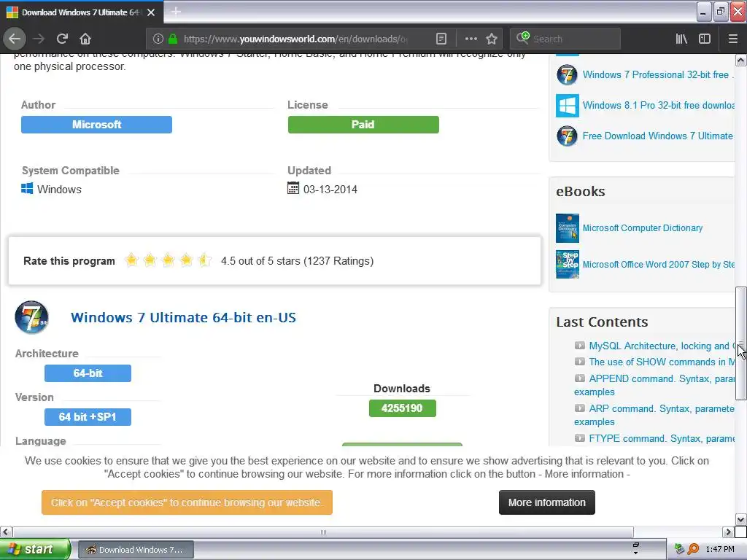This screenshot has width=747, height=560.
Task: Open the Library bookshelf icon
Action: 681,39
